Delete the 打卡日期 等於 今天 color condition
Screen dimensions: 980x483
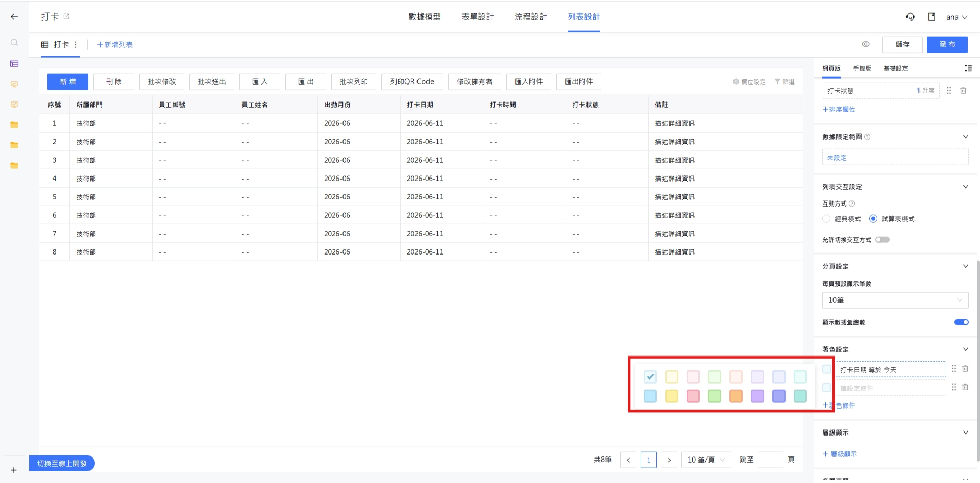(965, 369)
